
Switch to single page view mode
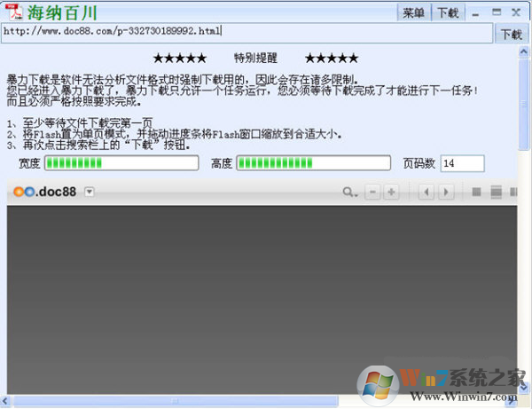(x=476, y=193)
